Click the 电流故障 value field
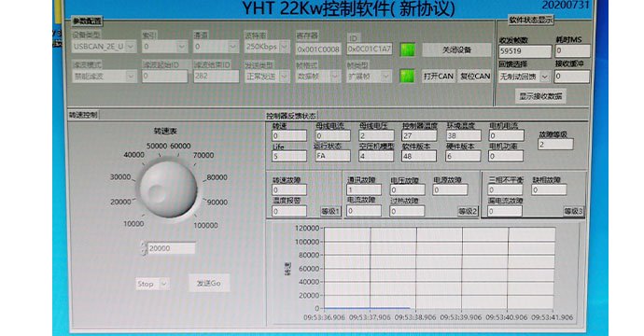The height and width of the screenshot is (336, 644). click(x=364, y=211)
